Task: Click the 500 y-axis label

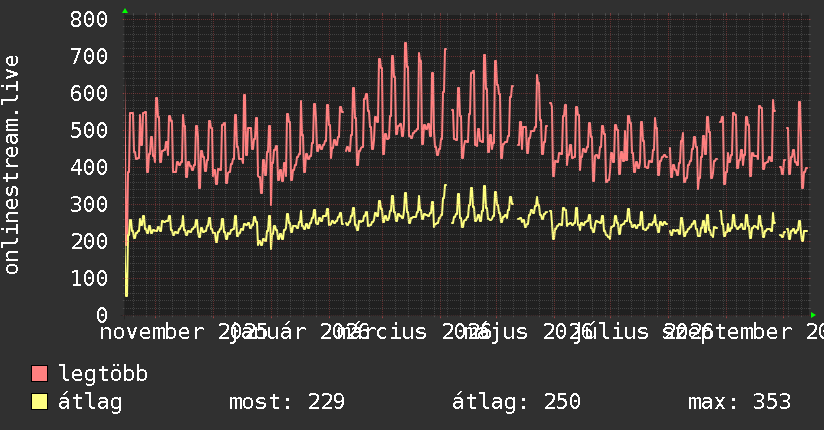Action: pyautogui.click(x=89, y=130)
